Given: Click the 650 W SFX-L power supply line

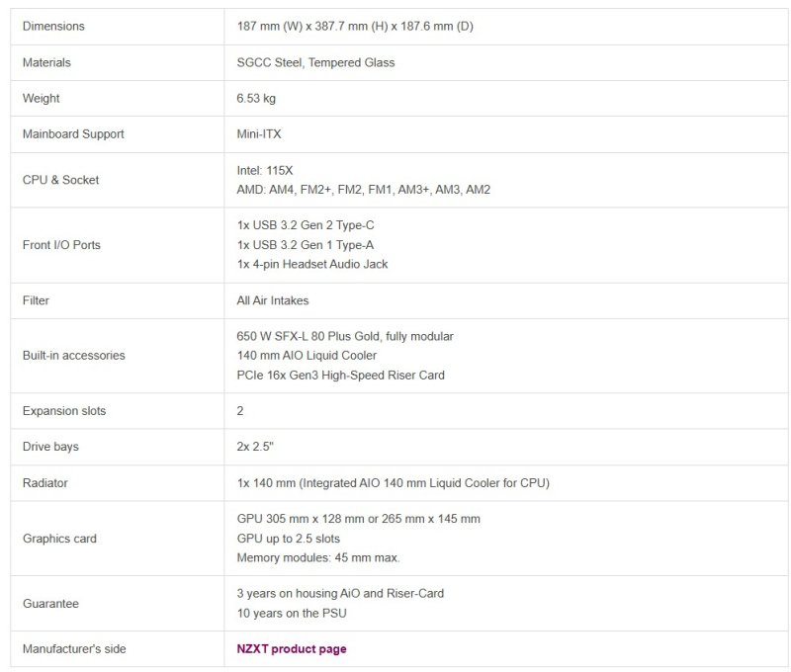Looking at the screenshot, I should click(345, 336).
